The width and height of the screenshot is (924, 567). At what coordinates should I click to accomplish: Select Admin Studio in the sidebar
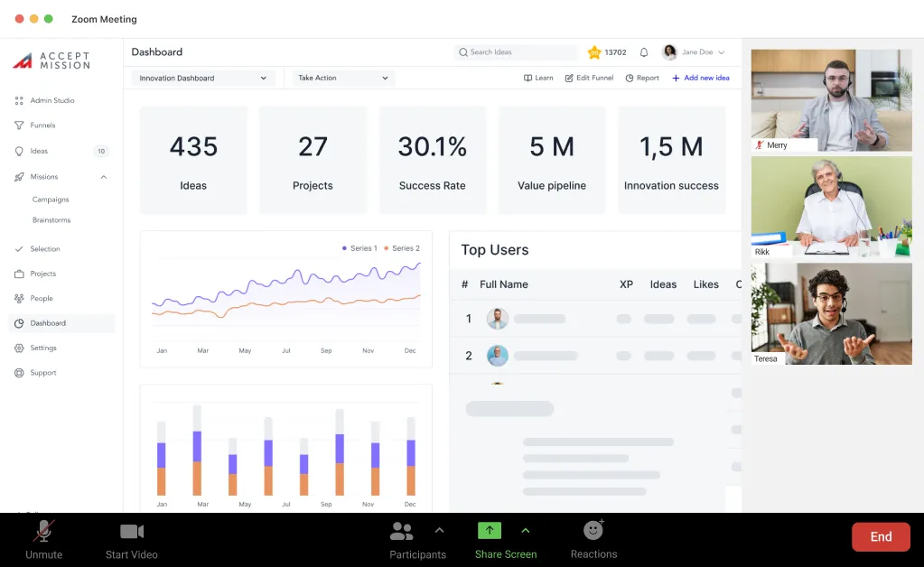tap(51, 101)
